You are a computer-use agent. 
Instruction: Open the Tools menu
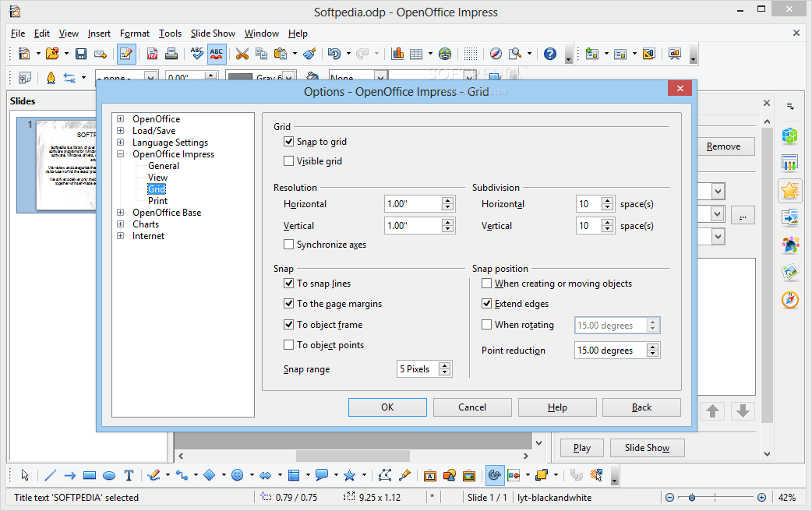pos(170,33)
